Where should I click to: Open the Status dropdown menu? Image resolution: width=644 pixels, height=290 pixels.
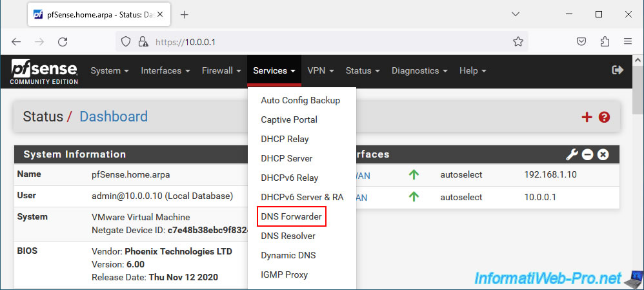pyautogui.click(x=363, y=71)
